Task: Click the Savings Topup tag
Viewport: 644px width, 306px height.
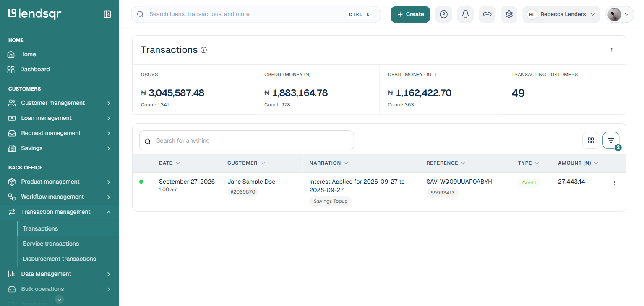Action: click(331, 201)
